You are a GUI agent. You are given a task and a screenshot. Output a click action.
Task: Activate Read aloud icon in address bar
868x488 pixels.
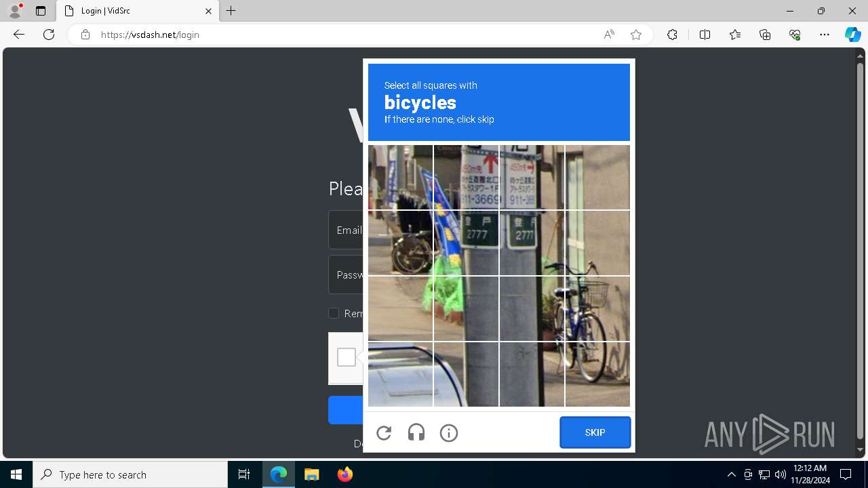[x=609, y=35]
